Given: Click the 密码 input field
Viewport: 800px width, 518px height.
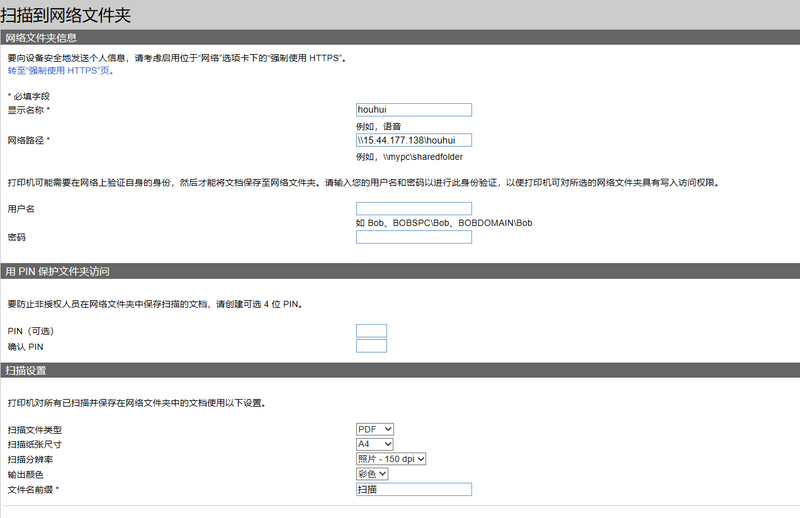Looking at the screenshot, I should click(x=413, y=237).
